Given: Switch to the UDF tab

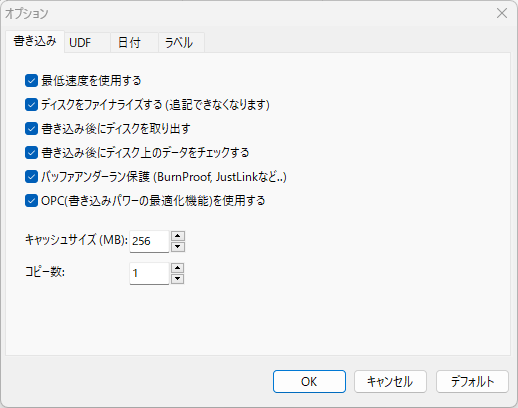Looking at the screenshot, I should point(87,43).
